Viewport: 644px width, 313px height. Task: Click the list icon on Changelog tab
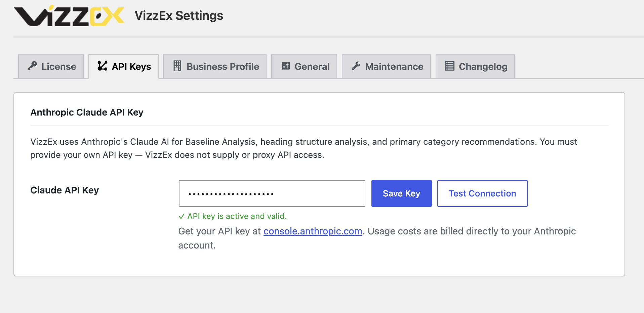(x=450, y=66)
